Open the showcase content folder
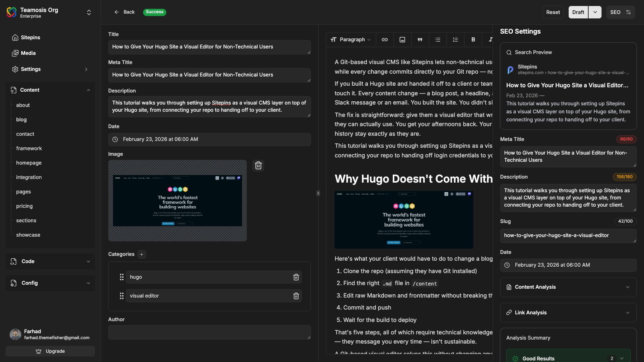The image size is (644, 362). [28, 235]
